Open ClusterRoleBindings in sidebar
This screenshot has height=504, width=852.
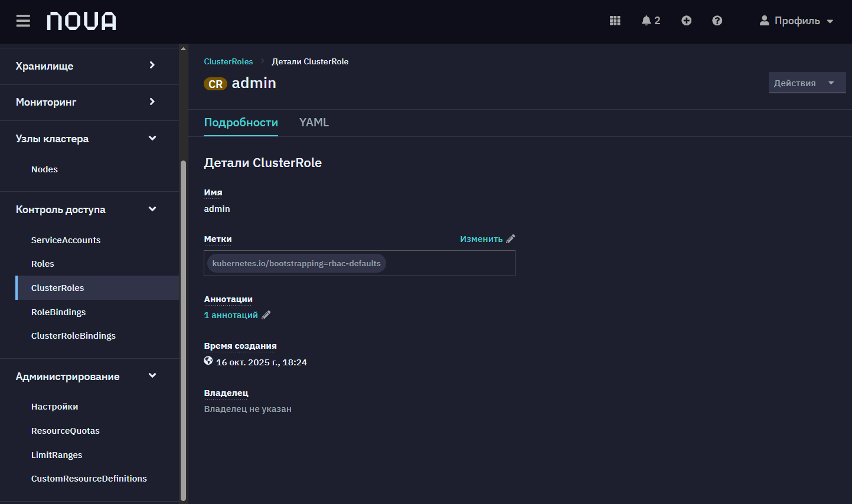[x=73, y=336]
